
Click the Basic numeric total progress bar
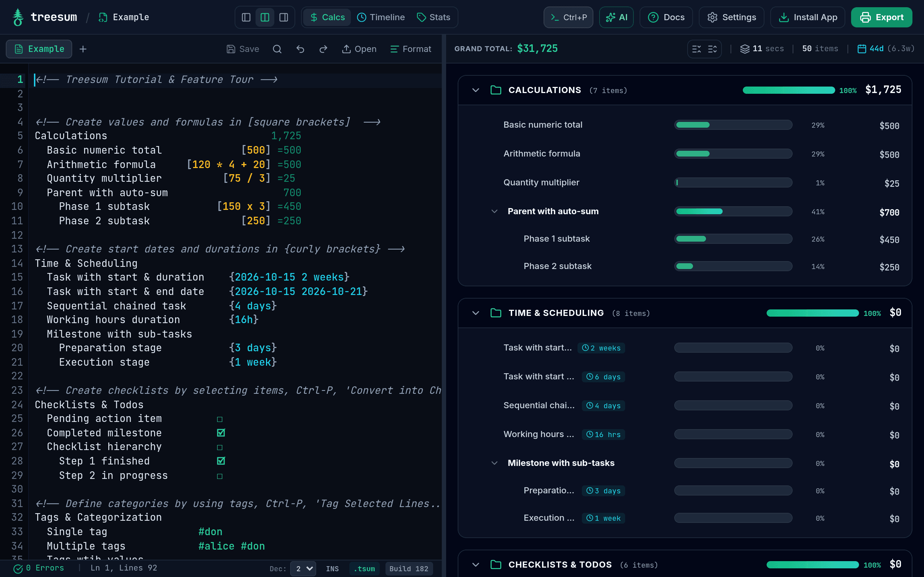point(733,125)
